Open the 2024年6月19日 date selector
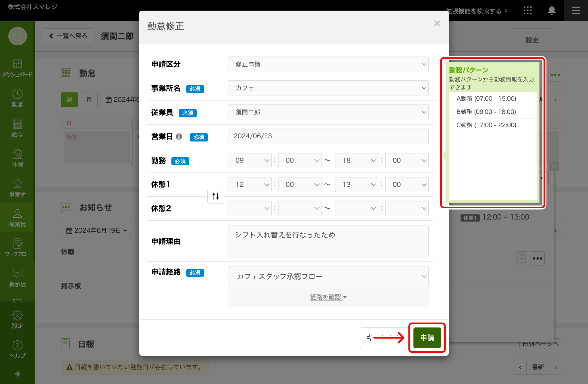This screenshot has height=384, width=588. tap(96, 230)
